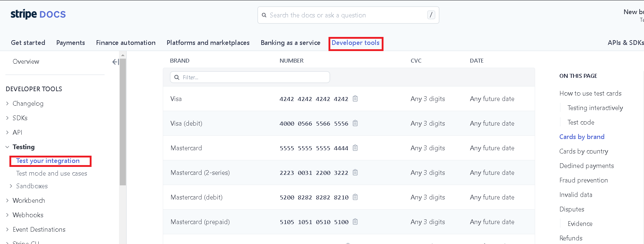Copy the Mastercard 5555 card number

pos(355,148)
